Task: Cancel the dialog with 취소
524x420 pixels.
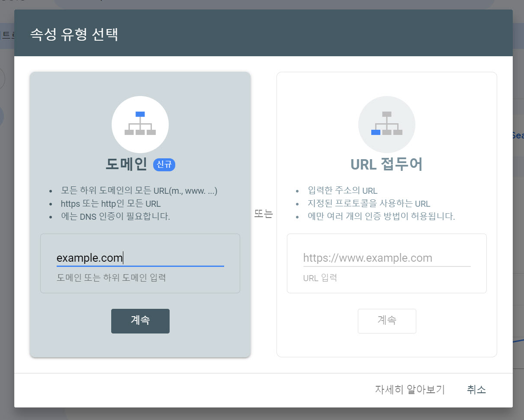Action: coord(476,390)
